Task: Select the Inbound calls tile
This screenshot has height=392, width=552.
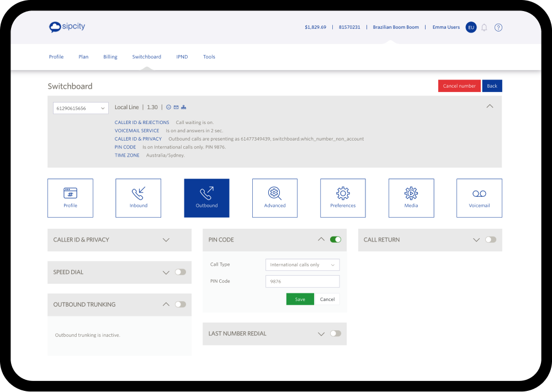Action: pyautogui.click(x=138, y=198)
